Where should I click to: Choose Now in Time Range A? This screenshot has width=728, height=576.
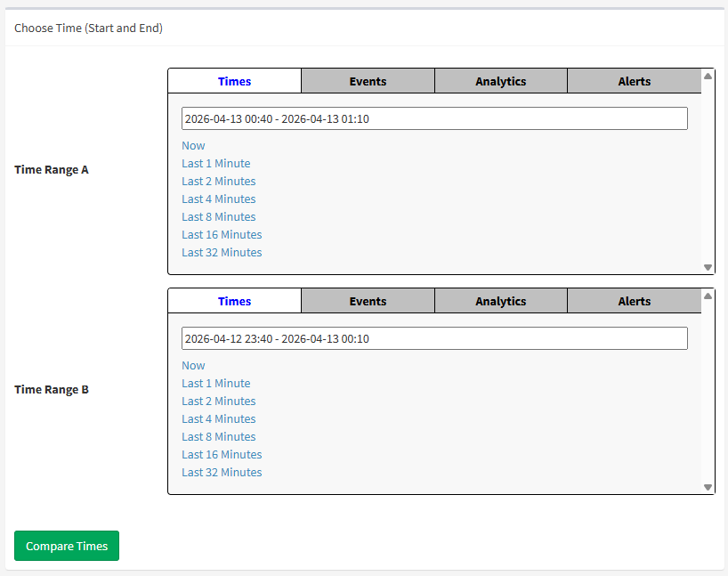(193, 145)
